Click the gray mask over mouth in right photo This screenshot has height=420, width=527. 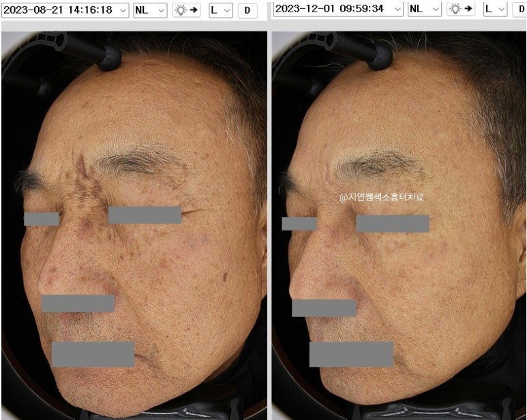(350, 354)
